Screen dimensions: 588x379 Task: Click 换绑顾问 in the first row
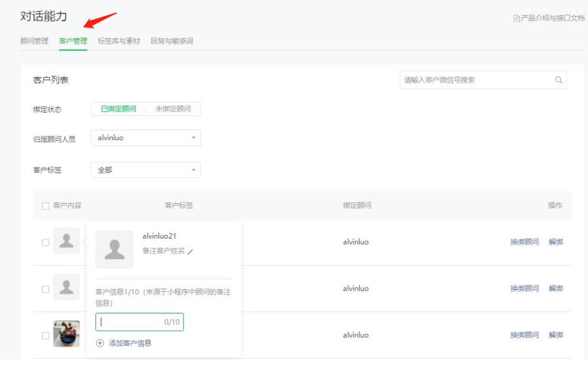(x=524, y=242)
